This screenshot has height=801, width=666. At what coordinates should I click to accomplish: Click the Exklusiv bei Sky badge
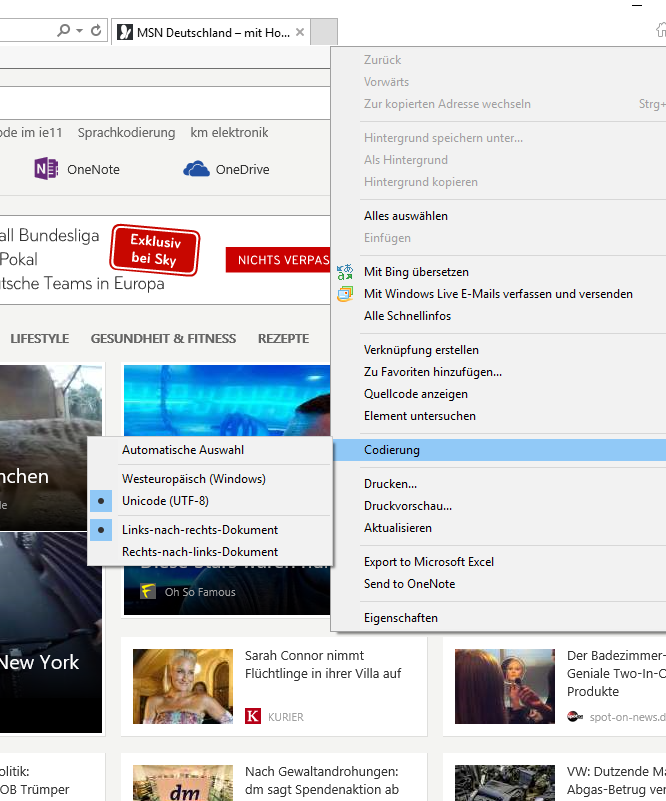click(x=155, y=250)
